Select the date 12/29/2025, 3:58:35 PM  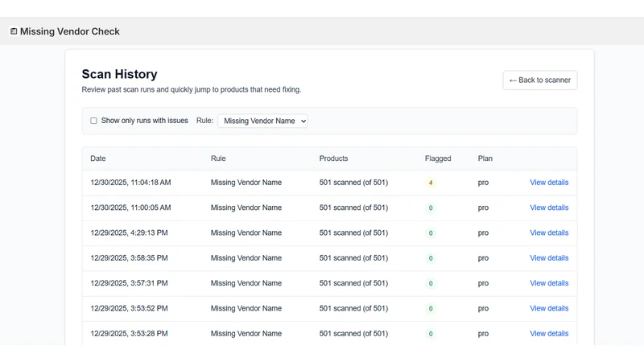point(129,257)
